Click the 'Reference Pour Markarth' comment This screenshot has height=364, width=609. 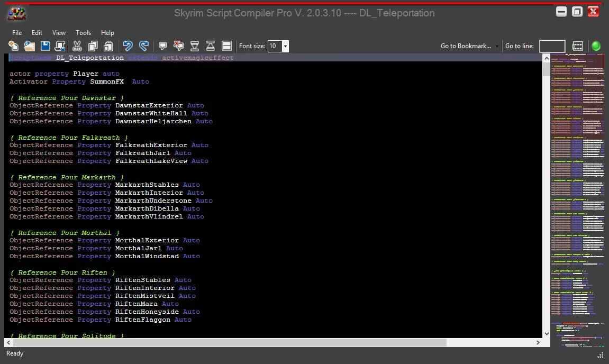tap(67, 177)
